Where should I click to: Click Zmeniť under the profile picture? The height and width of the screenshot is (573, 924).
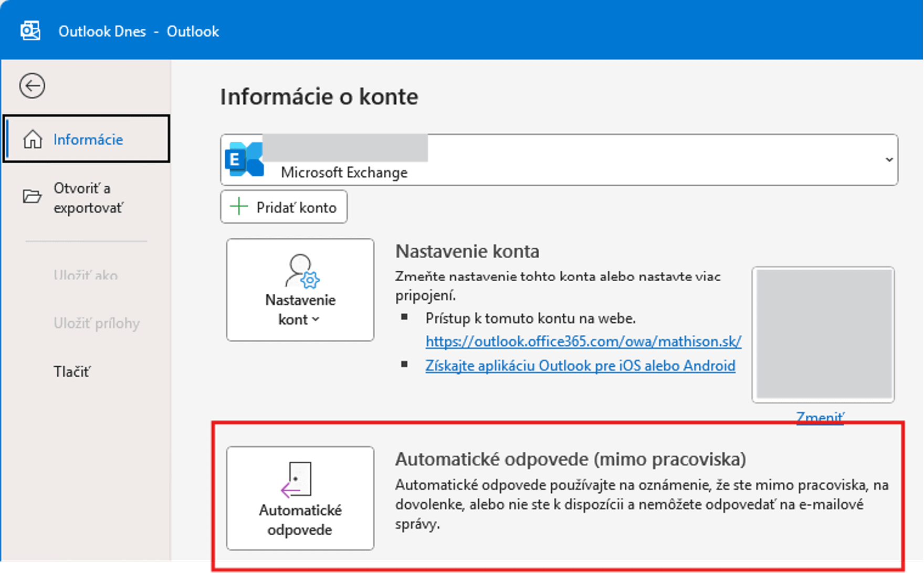coord(819,417)
